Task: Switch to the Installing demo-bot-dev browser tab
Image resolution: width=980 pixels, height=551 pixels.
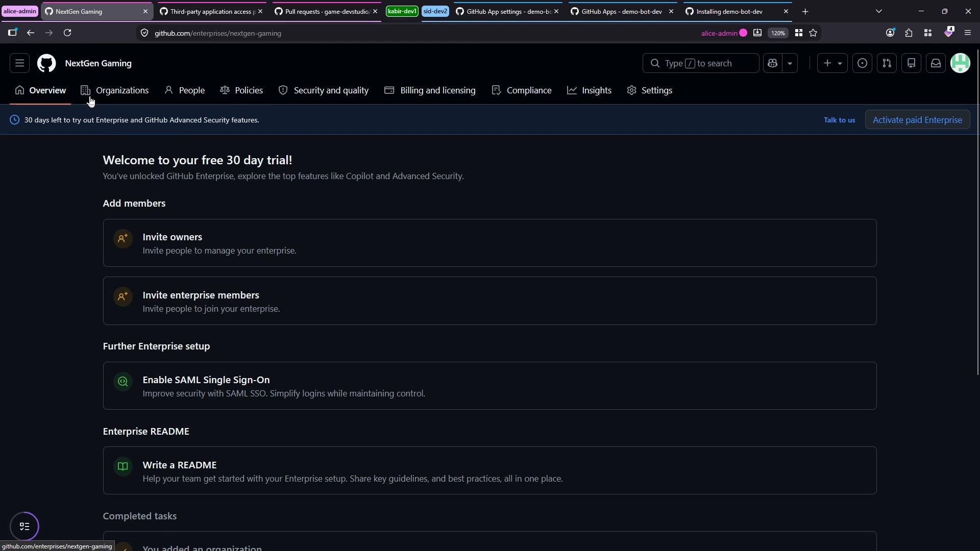Action: (x=738, y=11)
